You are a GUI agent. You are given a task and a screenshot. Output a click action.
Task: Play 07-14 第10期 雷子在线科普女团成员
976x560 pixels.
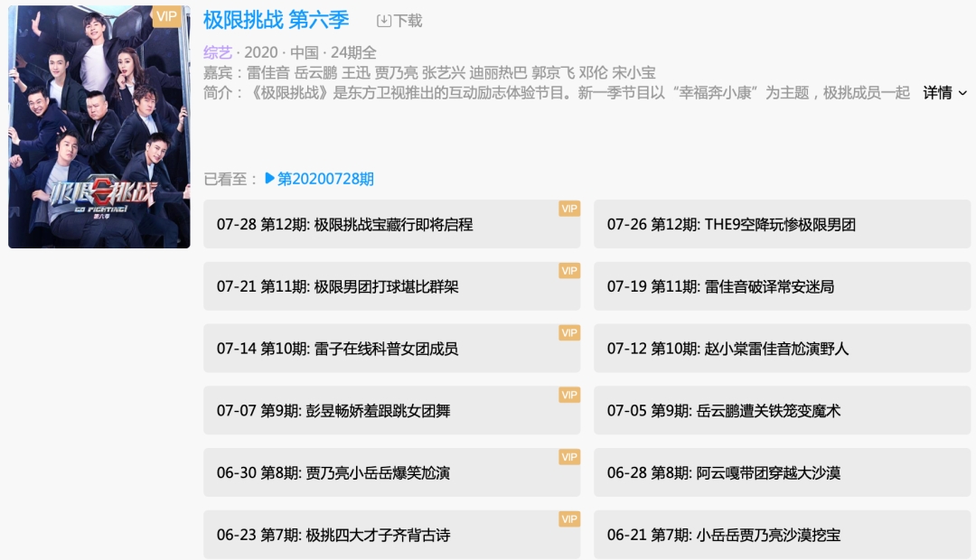pos(391,349)
